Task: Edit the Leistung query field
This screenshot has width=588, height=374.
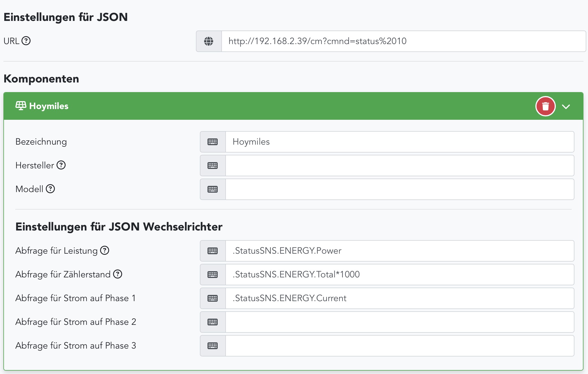Action: coord(399,251)
